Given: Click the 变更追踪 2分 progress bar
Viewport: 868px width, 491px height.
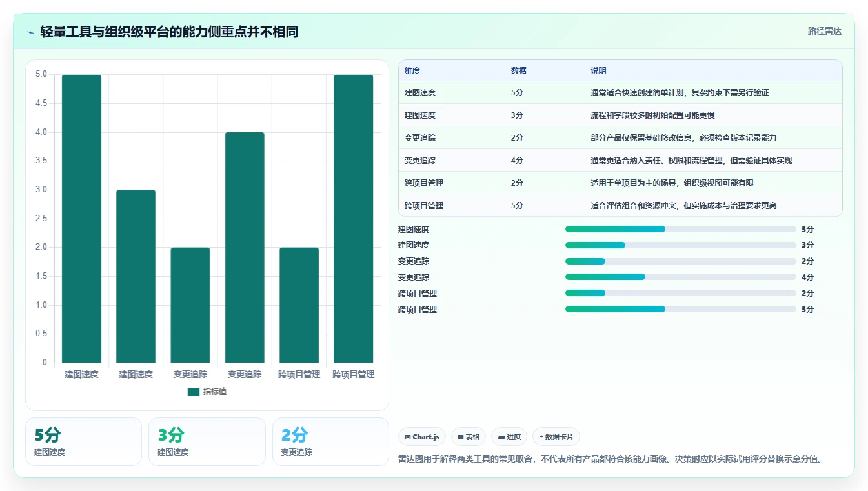Looking at the screenshot, I should click(x=681, y=261).
